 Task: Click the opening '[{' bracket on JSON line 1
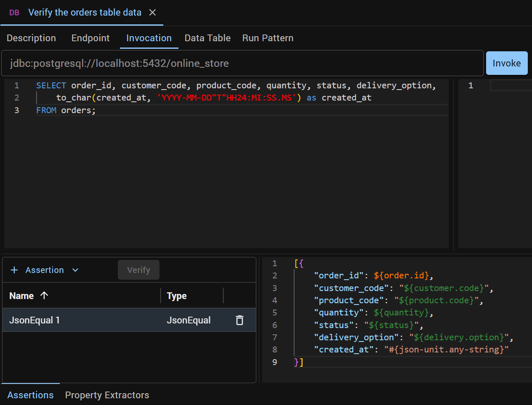[x=299, y=263]
